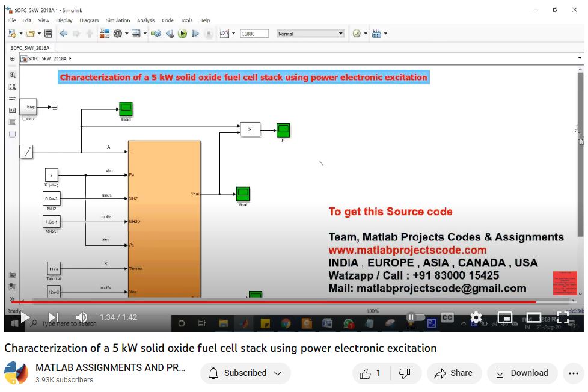Expand the Data Inspector dropdown arrow
The width and height of the screenshot is (588, 392).
pos(234,34)
